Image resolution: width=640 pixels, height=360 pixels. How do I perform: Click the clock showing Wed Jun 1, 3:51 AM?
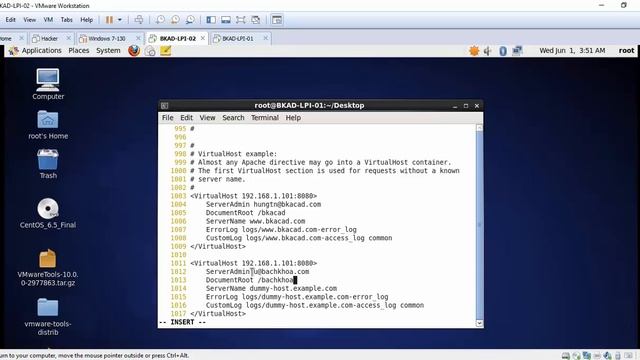[x=572, y=51]
